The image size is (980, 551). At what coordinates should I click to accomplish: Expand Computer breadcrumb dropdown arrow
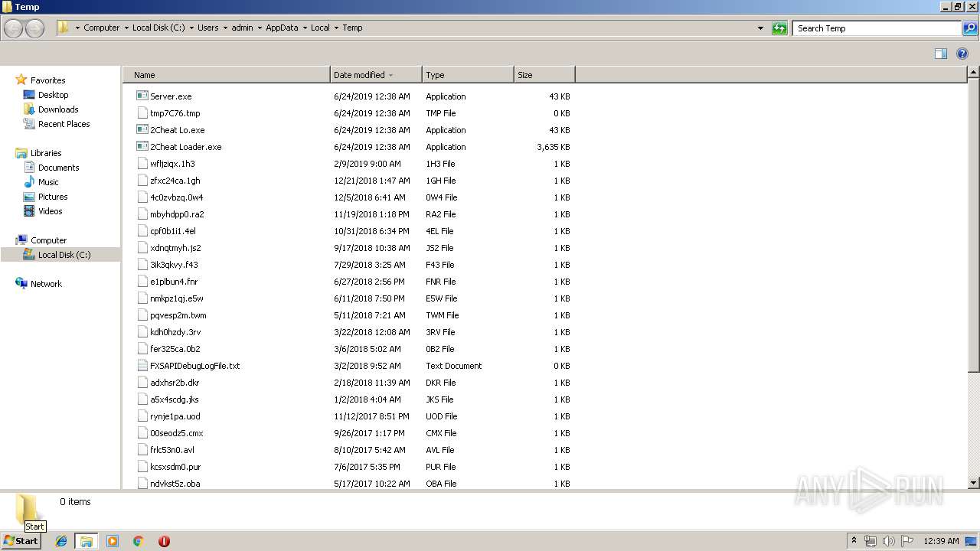(126, 28)
